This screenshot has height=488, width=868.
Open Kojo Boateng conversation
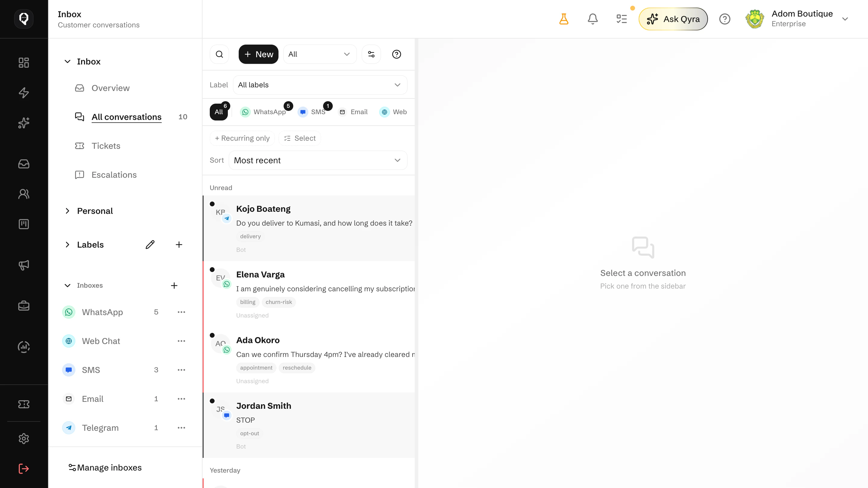(x=309, y=228)
